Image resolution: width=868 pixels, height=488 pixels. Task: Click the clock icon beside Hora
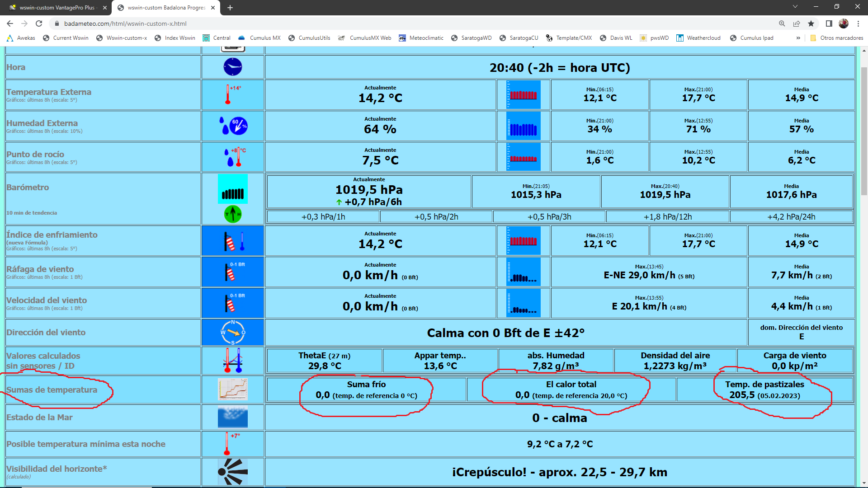point(232,67)
